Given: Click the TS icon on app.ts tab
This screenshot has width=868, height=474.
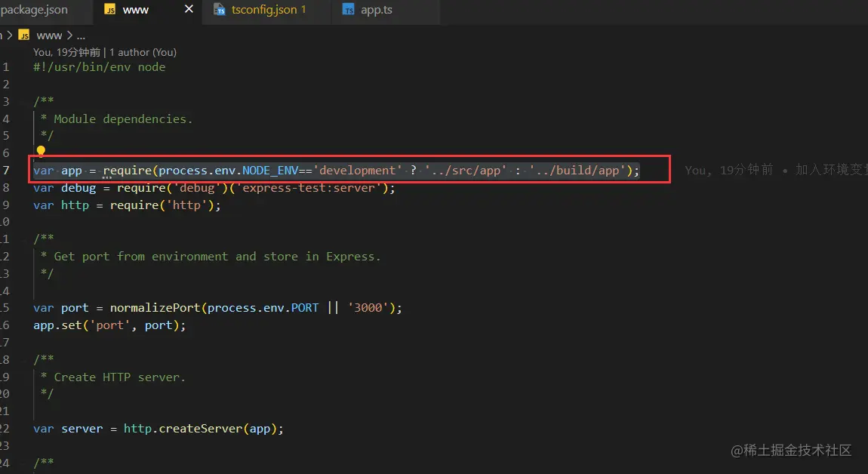Looking at the screenshot, I should 348,9.
